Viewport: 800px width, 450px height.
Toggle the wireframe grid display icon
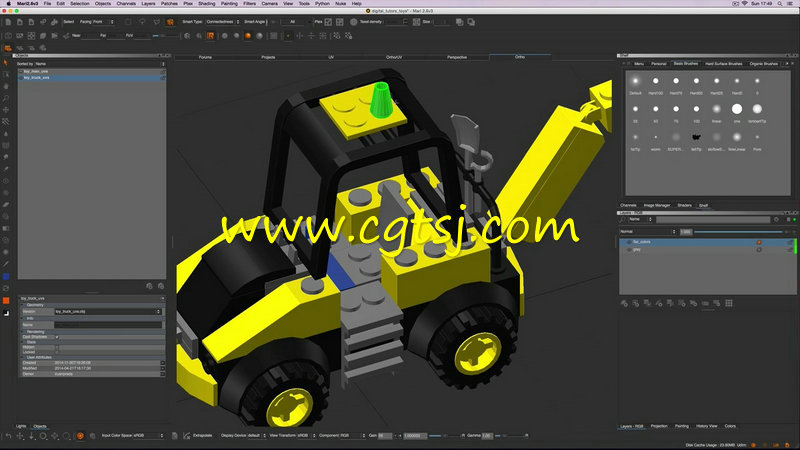(274, 36)
